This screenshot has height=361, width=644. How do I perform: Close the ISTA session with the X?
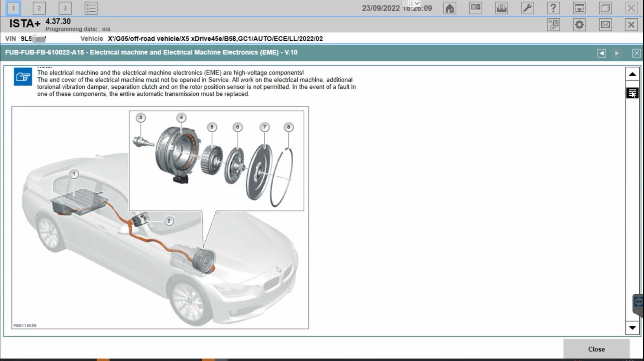[631, 25]
